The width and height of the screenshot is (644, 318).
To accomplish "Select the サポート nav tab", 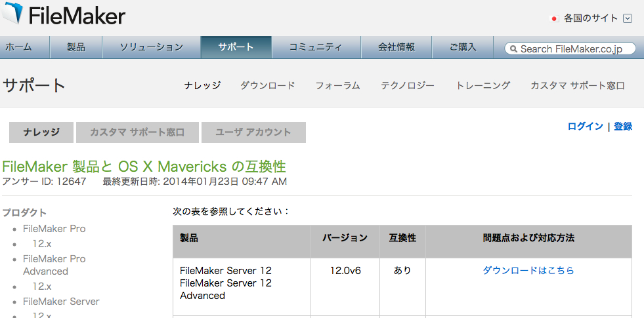I will (236, 47).
